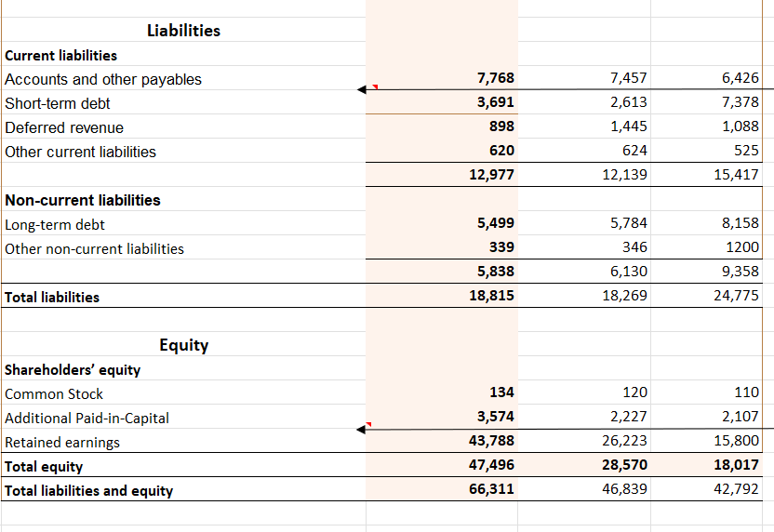Click the total liabilities value 24,775

click(x=706, y=296)
